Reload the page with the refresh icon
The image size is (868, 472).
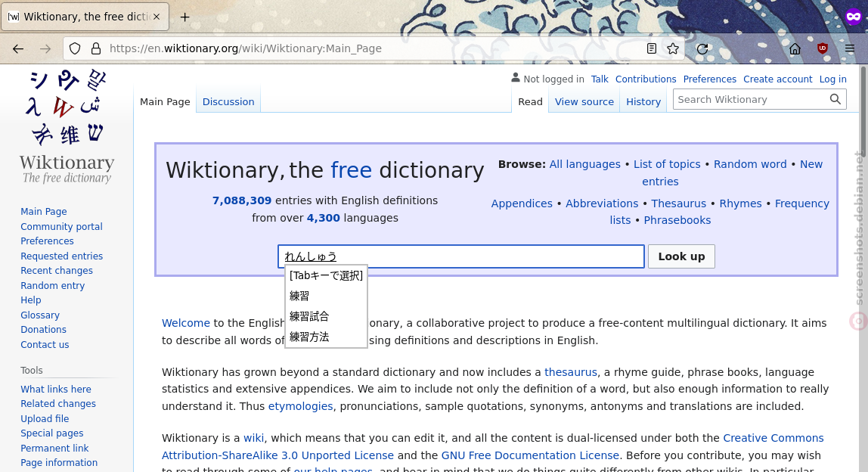pyautogui.click(x=702, y=48)
